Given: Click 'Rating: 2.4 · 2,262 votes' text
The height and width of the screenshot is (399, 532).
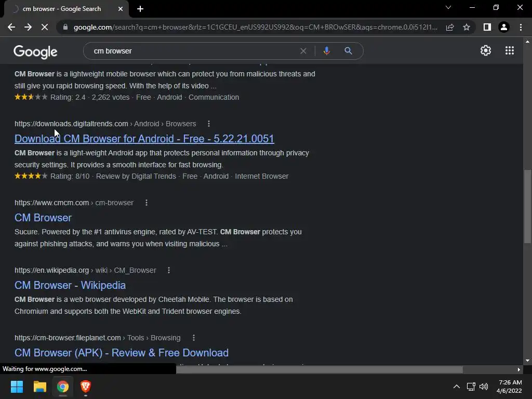Looking at the screenshot, I should (90, 97).
